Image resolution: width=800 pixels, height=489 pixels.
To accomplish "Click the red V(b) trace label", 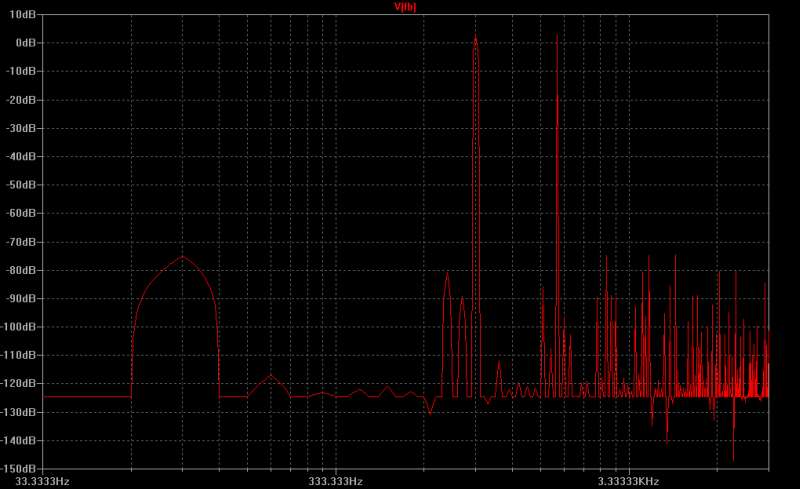I will 405,7.
